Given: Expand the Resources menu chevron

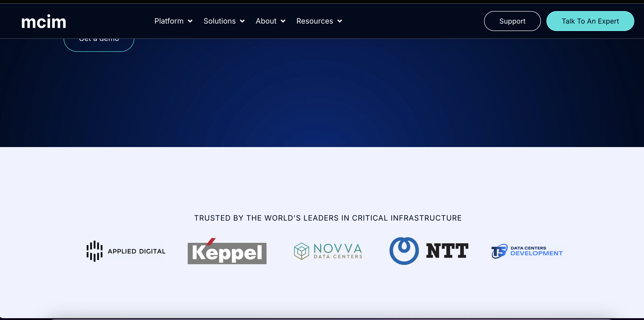Looking at the screenshot, I should pyautogui.click(x=340, y=21).
